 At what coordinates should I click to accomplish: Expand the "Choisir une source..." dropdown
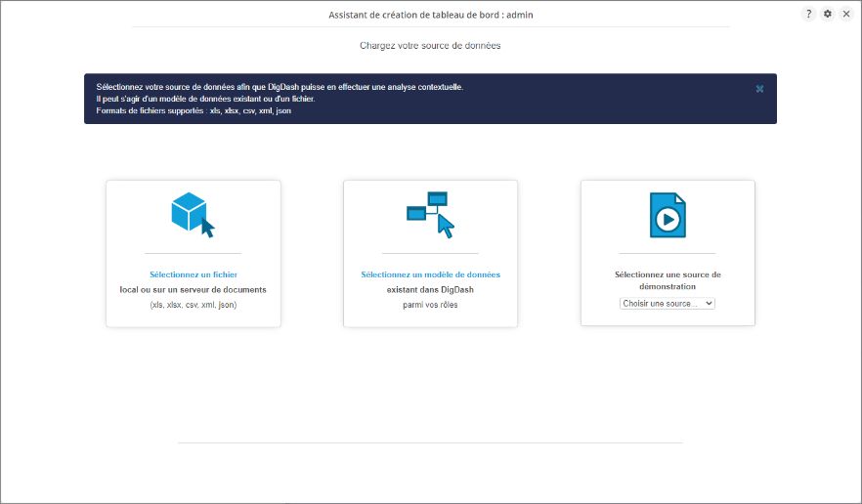pos(668,304)
